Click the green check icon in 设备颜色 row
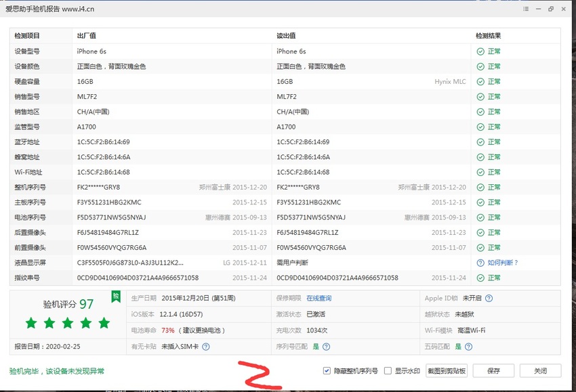Image resolution: width=576 pixels, height=392 pixels. pos(480,66)
